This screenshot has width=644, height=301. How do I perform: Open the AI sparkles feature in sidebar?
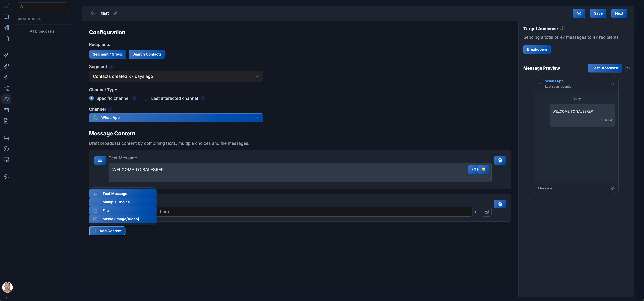click(x=6, y=55)
